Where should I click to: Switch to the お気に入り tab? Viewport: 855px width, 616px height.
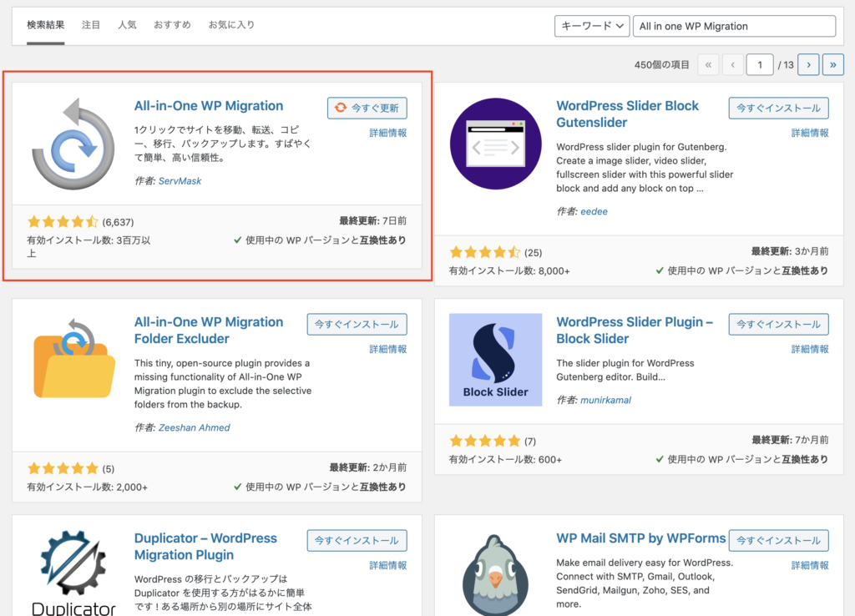click(232, 25)
